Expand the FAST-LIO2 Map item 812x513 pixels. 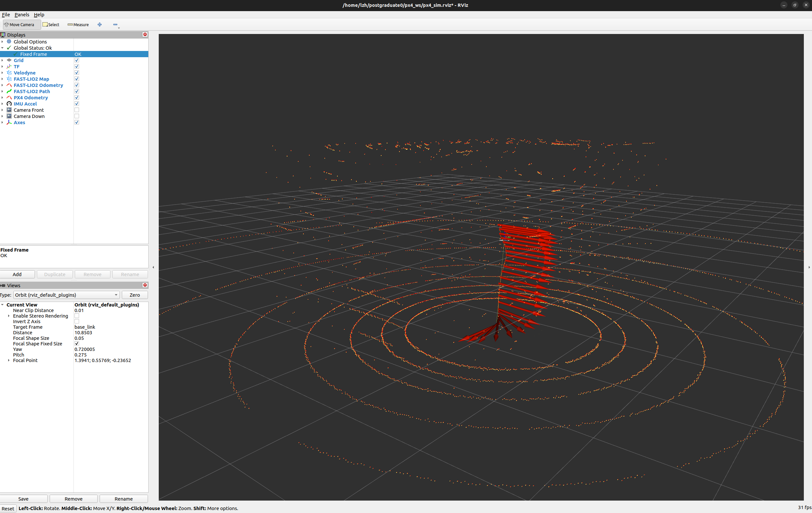(x=2, y=79)
